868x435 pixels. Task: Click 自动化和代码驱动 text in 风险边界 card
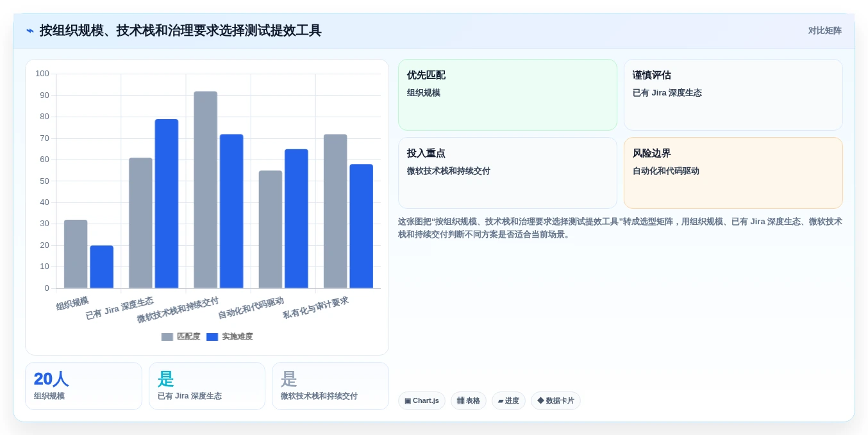pyautogui.click(x=666, y=171)
